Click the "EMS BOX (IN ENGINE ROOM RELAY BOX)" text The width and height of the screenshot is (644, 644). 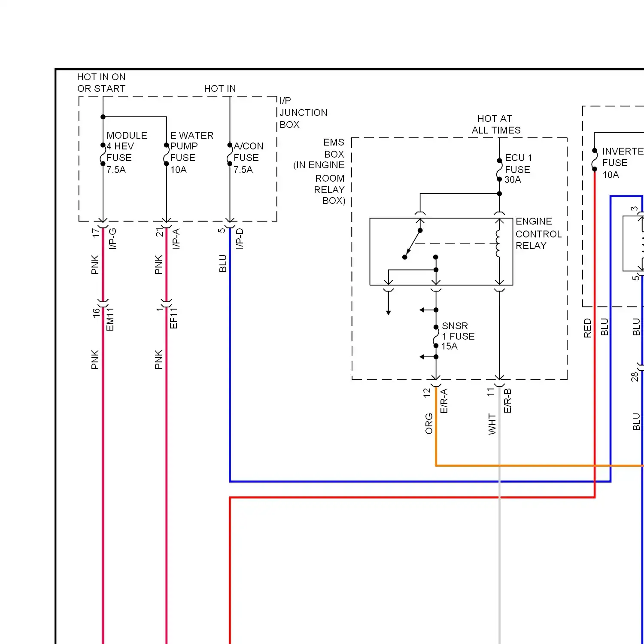click(319, 171)
